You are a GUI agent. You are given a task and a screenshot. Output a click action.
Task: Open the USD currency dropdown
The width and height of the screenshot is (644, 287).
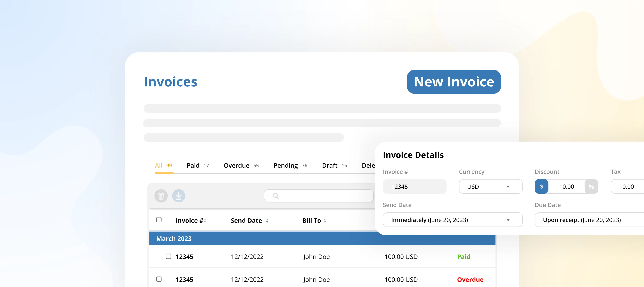click(x=491, y=186)
